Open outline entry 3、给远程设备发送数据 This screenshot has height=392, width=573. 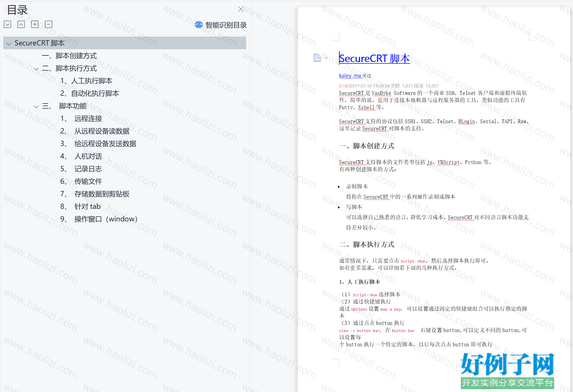pyautogui.click(x=98, y=144)
